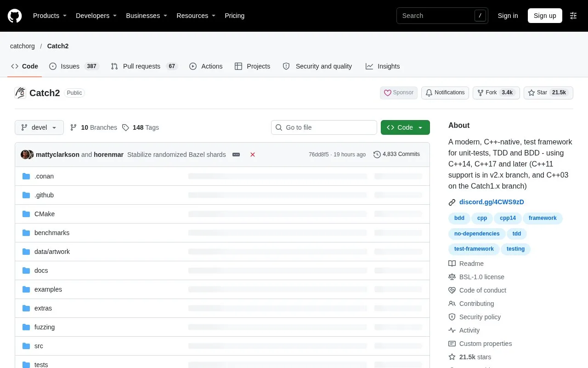Image resolution: width=588 pixels, height=368 pixels.
Task: Star the Catch2 repository
Action: point(548,92)
